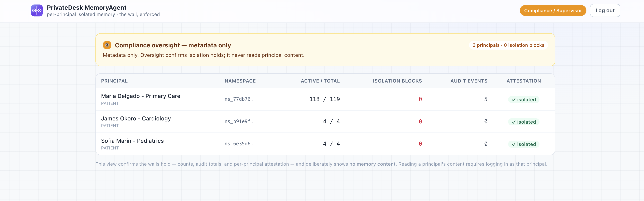644x201 pixels.
Task: Click Sofia Marin's isolated attestation badge
Action: 524,144
